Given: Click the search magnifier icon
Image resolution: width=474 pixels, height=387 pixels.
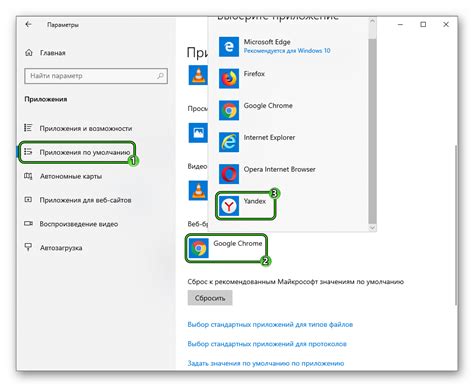Looking at the screenshot, I should point(160,76).
